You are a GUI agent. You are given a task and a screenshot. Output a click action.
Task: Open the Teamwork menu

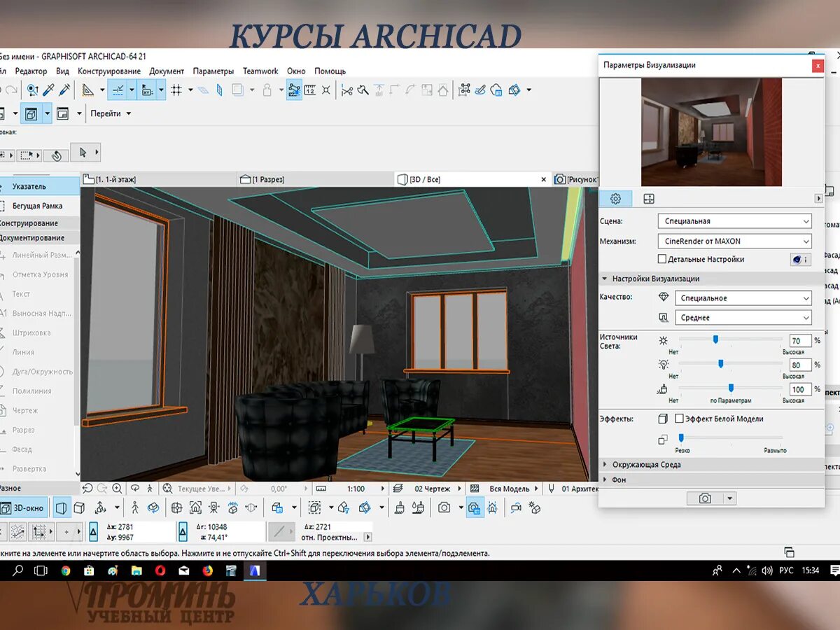click(x=260, y=71)
